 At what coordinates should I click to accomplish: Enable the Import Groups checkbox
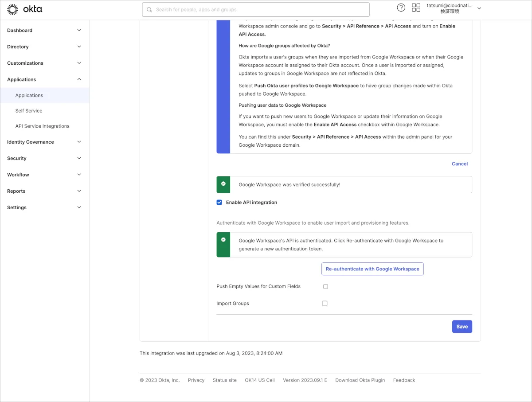pos(325,304)
